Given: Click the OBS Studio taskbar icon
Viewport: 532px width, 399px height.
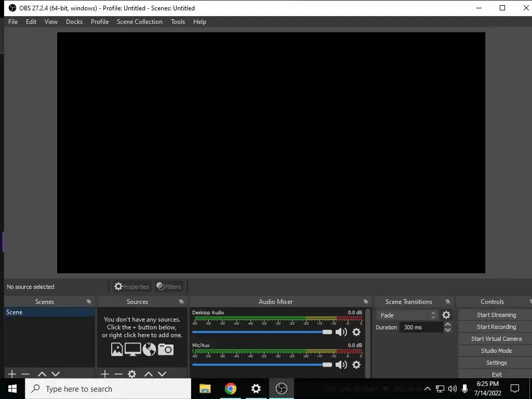Looking at the screenshot, I should [281, 389].
